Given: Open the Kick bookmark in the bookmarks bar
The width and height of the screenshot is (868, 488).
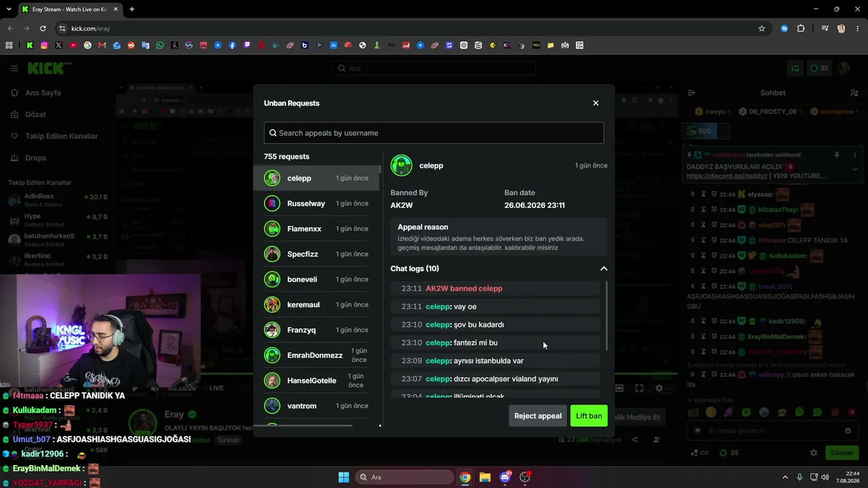Looking at the screenshot, I should [x=30, y=45].
